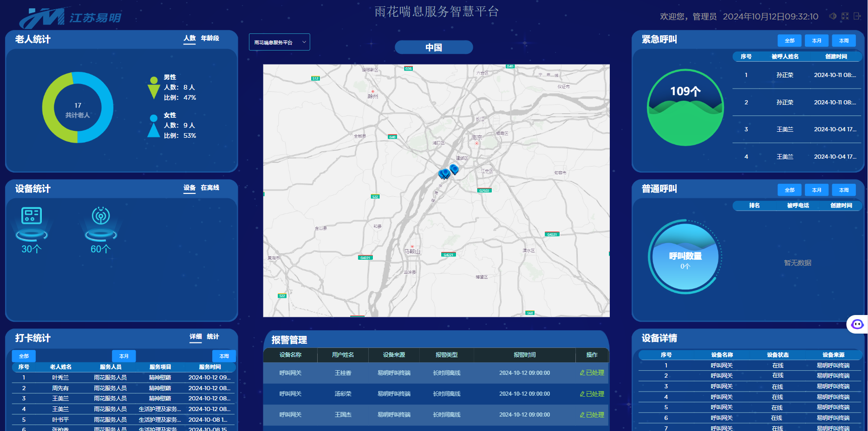Viewport: 868px width, 431px height.
Task: Open 统计 tab in 打卡统计
Action: point(213,337)
